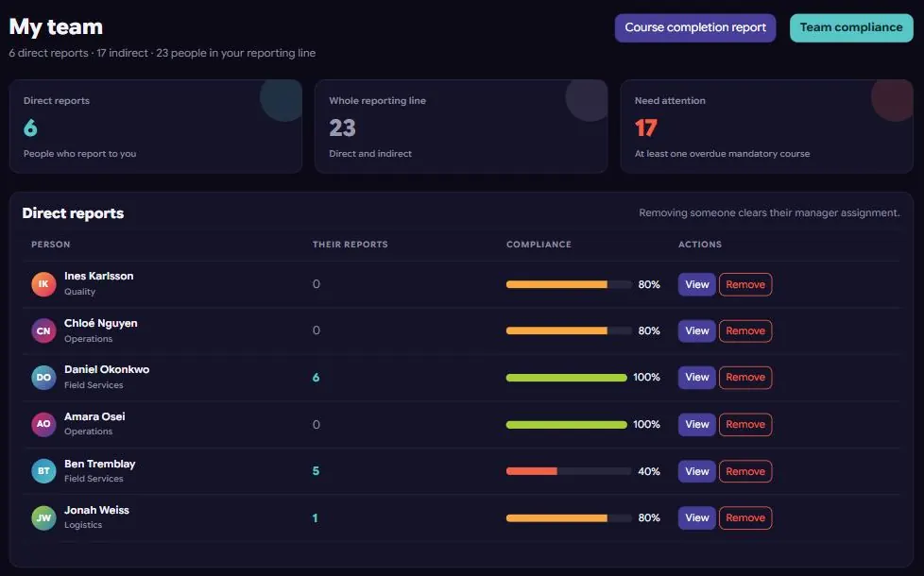The image size is (924, 576).
Task: Click Amara Osei's AO avatar
Action: [x=43, y=424]
